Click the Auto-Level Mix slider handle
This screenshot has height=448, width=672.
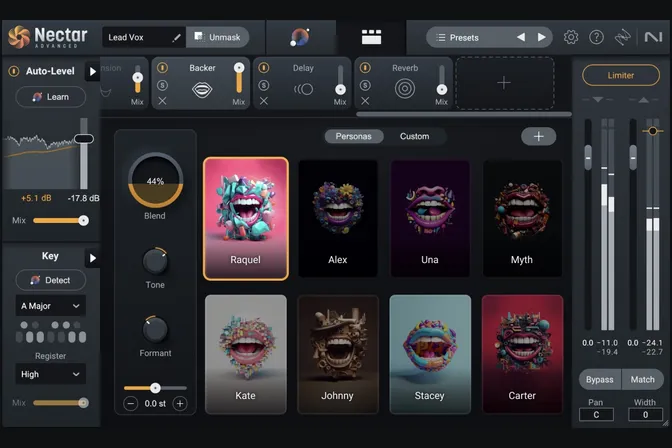[84, 221]
